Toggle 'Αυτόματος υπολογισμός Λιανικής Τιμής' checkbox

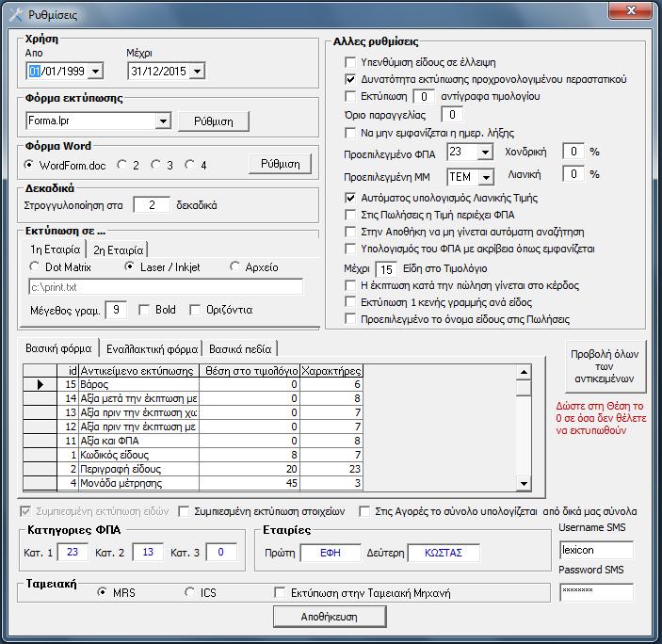(x=350, y=198)
